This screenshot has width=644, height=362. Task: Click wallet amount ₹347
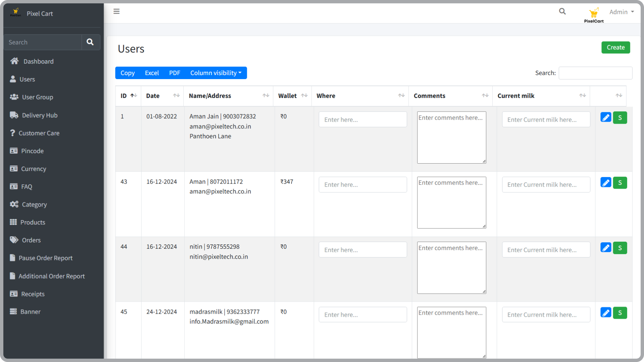(287, 182)
